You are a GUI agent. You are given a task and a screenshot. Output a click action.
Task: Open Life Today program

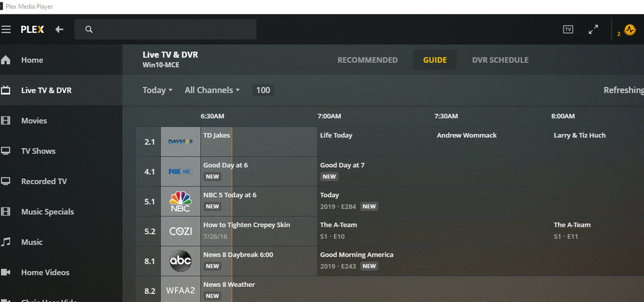pos(376,142)
